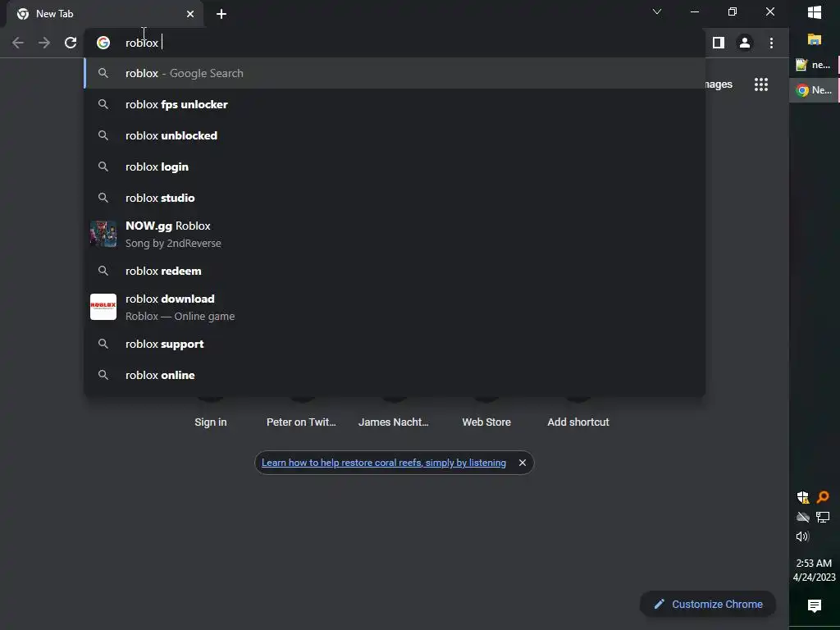Open the network tray icon
This screenshot has height=630, width=840.
tap(823, 517)
